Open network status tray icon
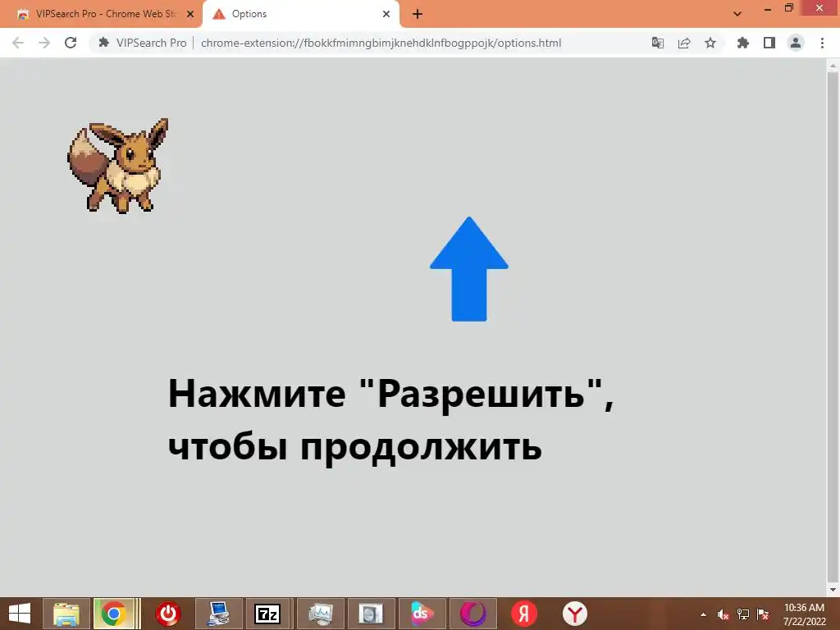The width and height of the screenshot is (840, 630). tap(743, 614)
